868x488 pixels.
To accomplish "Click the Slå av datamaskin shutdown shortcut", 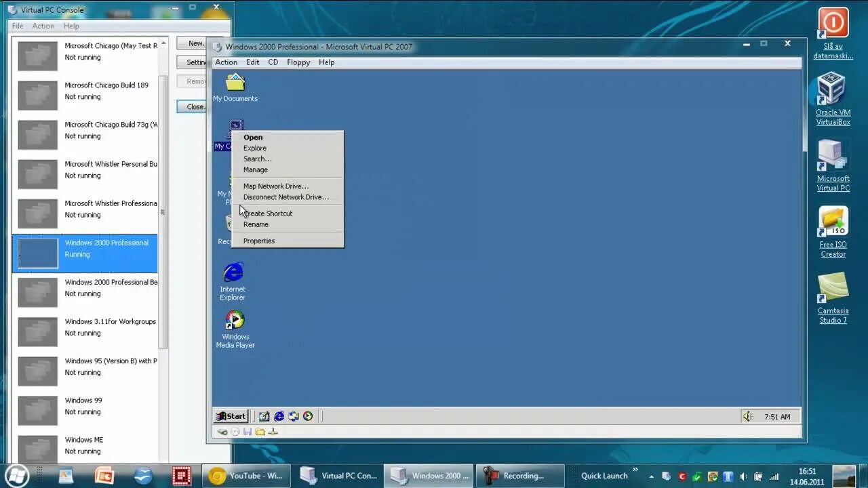I will pyautogui.click(x=833, y=33).
